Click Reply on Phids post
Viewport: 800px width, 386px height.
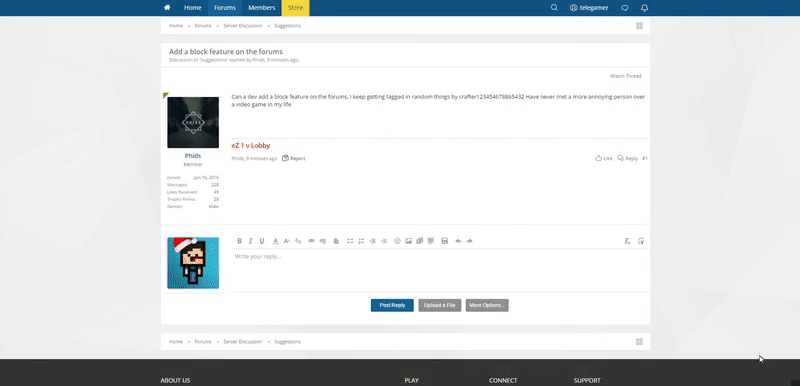tap(628, 158)
